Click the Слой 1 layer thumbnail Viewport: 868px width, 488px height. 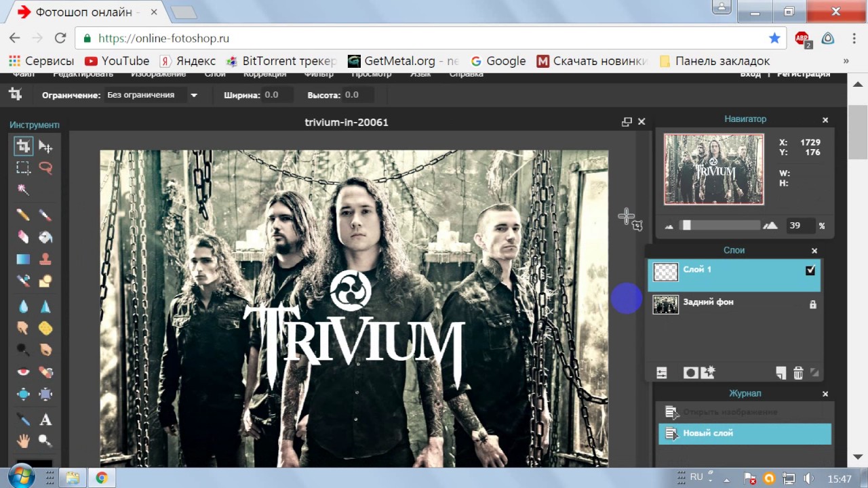[665, 272]
